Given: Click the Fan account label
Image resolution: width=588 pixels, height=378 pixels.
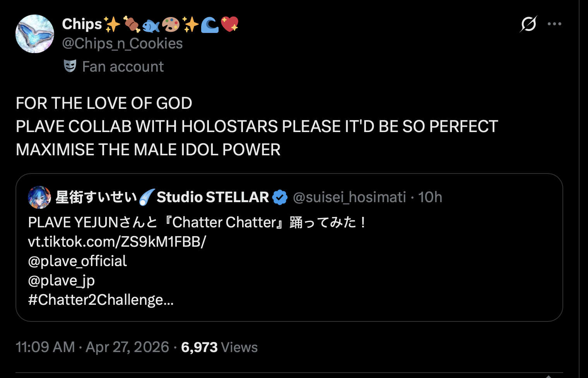Looking at the screenshot, I should coord(123,67).
